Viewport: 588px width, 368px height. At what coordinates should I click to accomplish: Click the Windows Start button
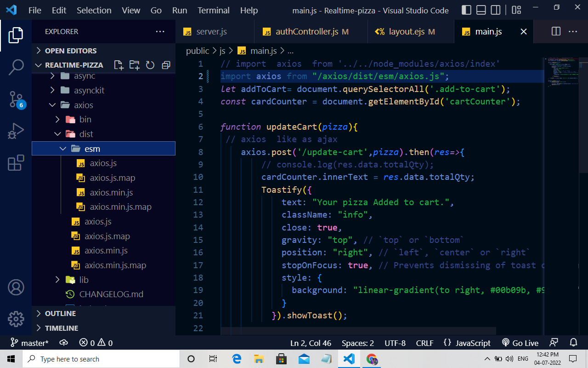click(11, 359)
